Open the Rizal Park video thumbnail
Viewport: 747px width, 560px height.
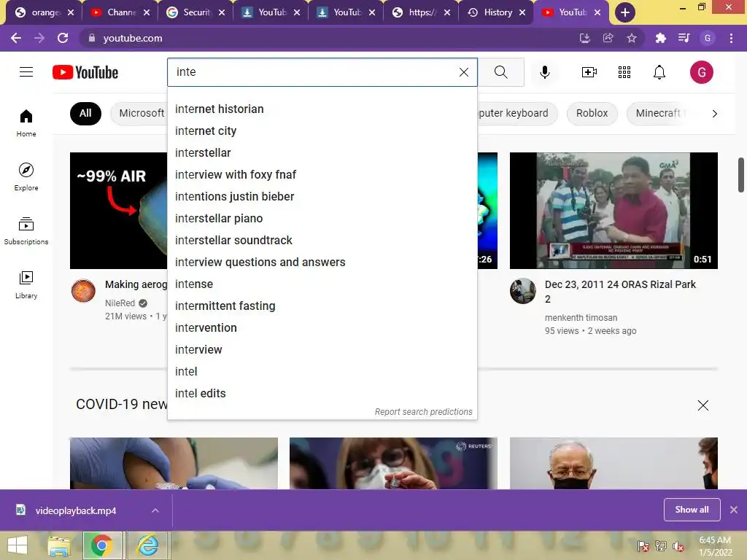point(614,211)
